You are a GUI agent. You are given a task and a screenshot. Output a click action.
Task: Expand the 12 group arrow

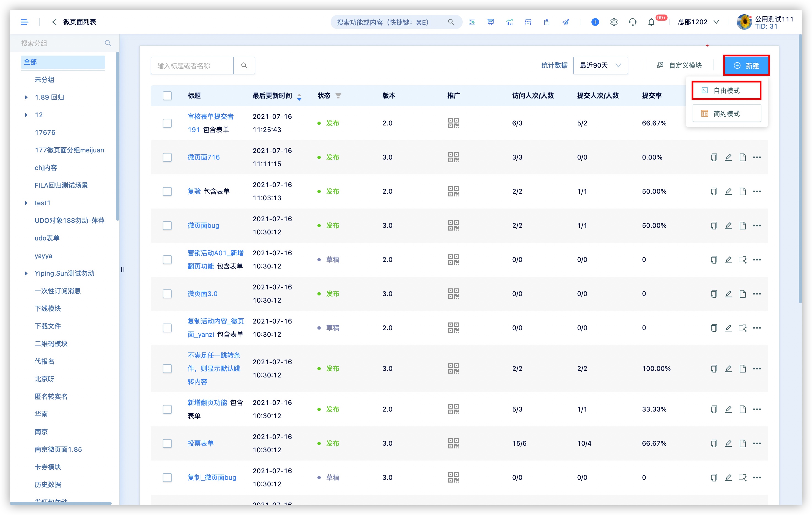tap(26, 115)
